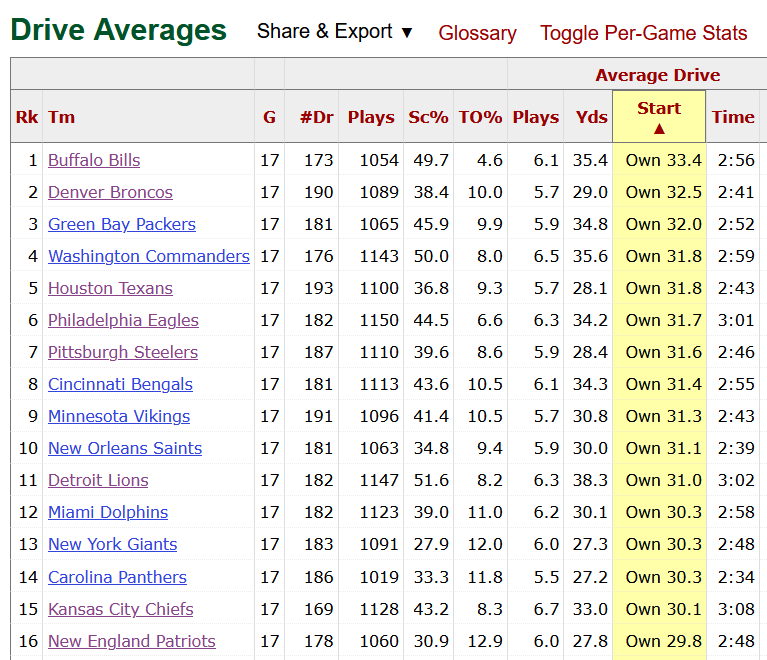Select Chiefs drive time 3:08
Image resolution: width=767 pixels, height=660 pixels.
pos(736,609)
